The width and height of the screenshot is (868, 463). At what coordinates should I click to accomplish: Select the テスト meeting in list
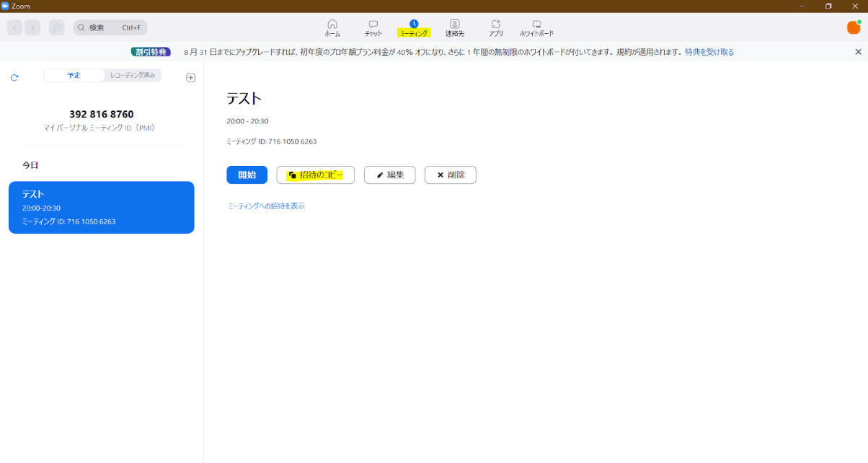[x=102, y=207]
